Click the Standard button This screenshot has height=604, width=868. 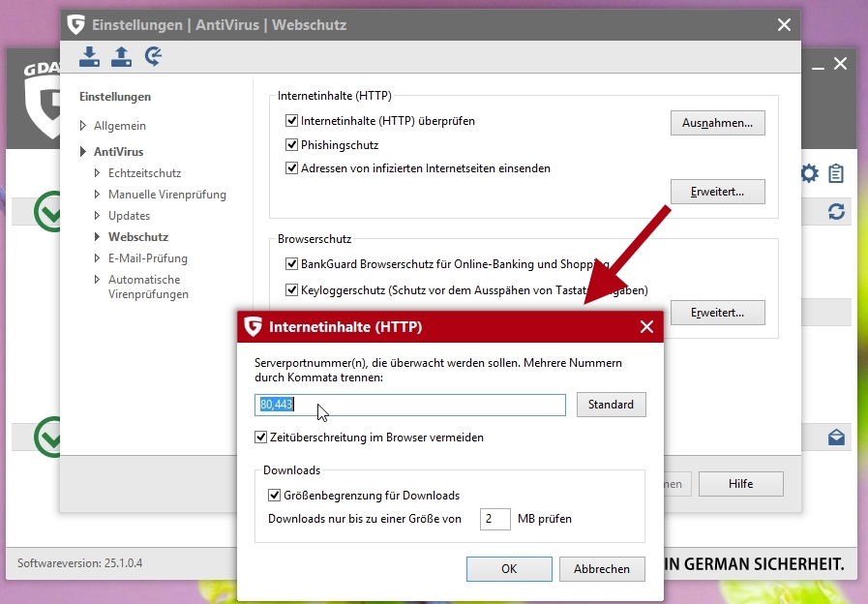tap(612, 405)
